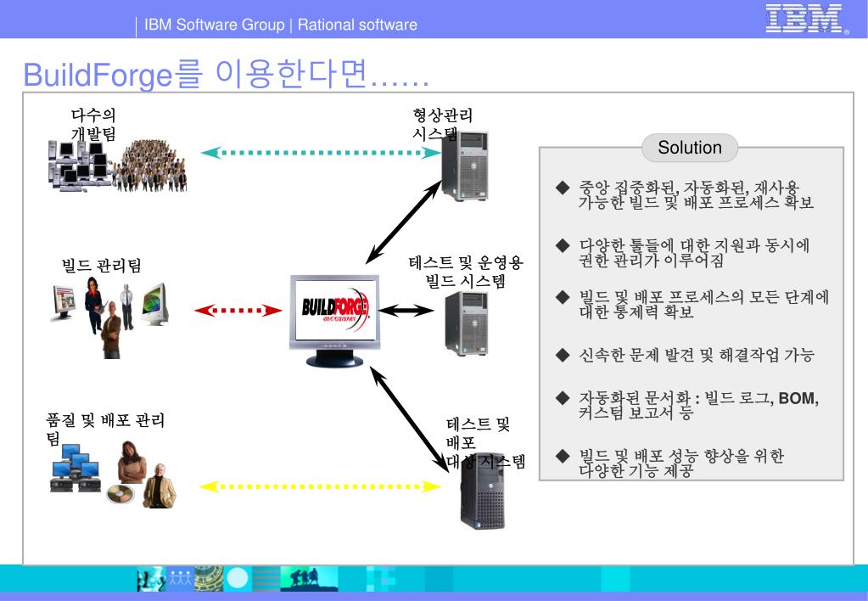The image size is (868, 601).
Task: Click the crowd of developers image
Action: point(150,166)
